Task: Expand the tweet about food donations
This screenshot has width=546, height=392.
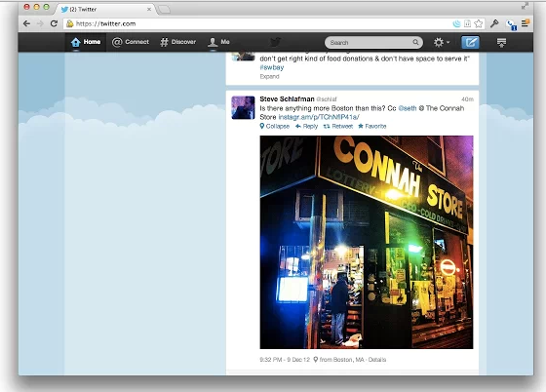Action: (x=269, y=76)
